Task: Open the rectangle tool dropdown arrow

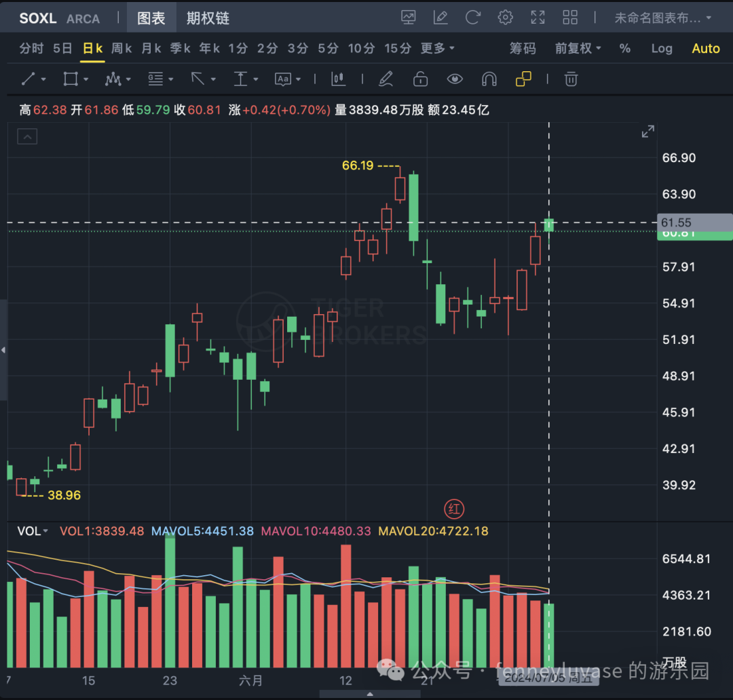Action: 86,79
